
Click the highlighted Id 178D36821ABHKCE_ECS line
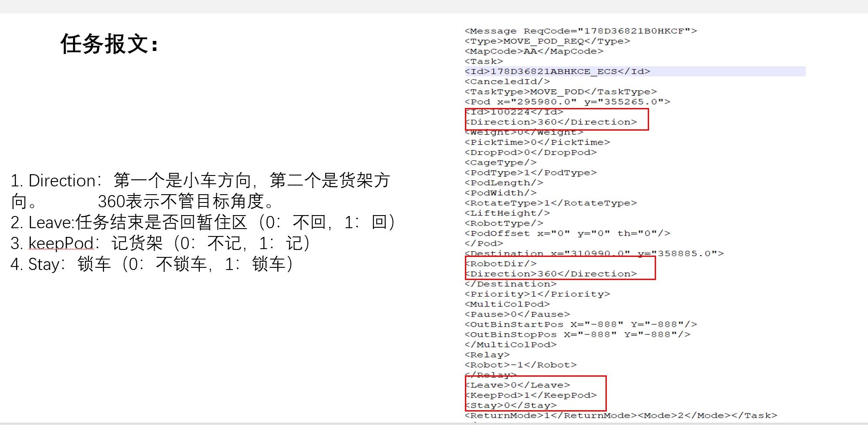tap(557, 71)
